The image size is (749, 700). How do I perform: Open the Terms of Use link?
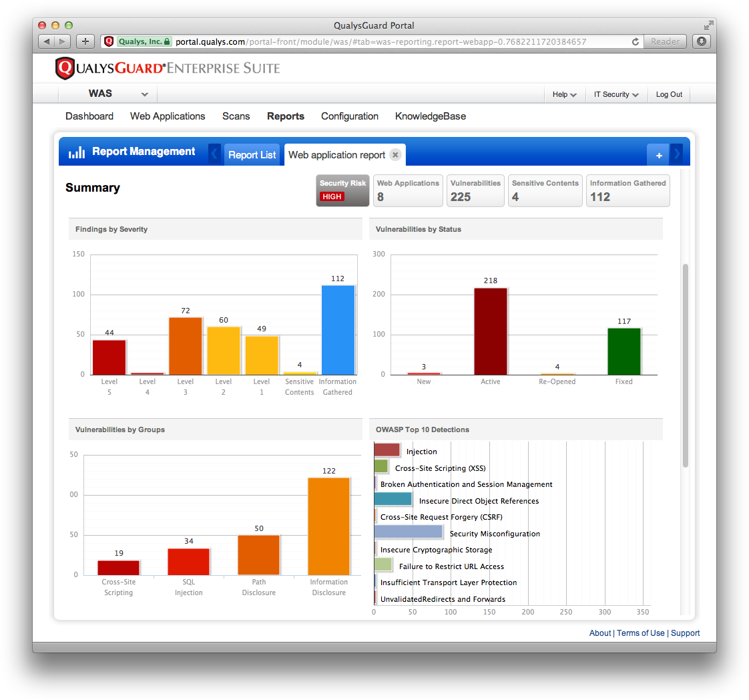point(641,633)
